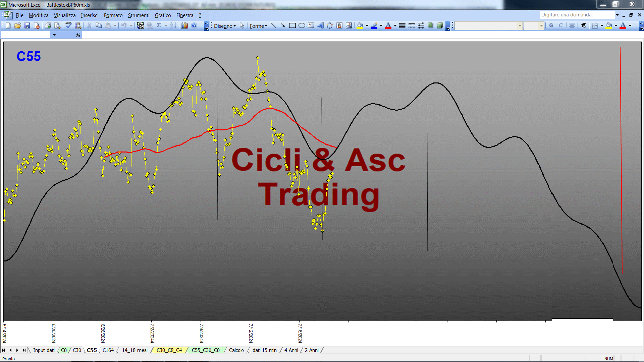This screenshot has width=644, height=362.
Task: Click the Copy icon
Action: (99, 25)
